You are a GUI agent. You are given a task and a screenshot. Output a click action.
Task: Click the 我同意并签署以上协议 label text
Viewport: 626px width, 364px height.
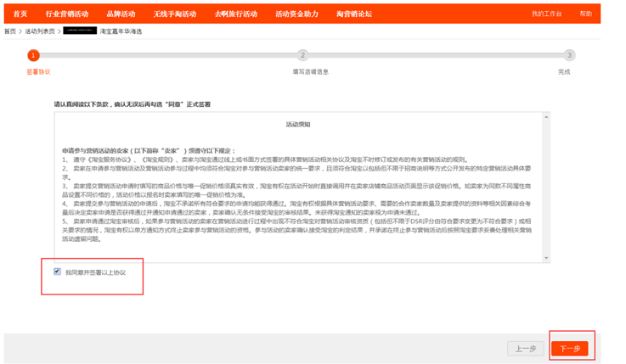(x=95, y=272)
